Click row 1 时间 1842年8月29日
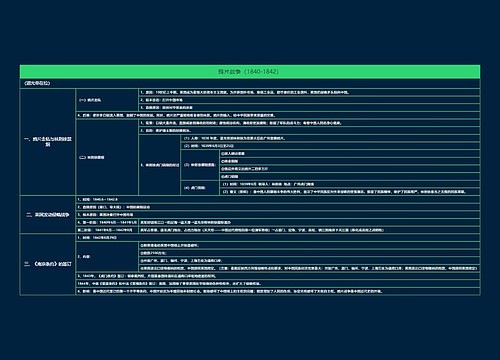Viewport: 500px width, 360px height. coord(278,238)
